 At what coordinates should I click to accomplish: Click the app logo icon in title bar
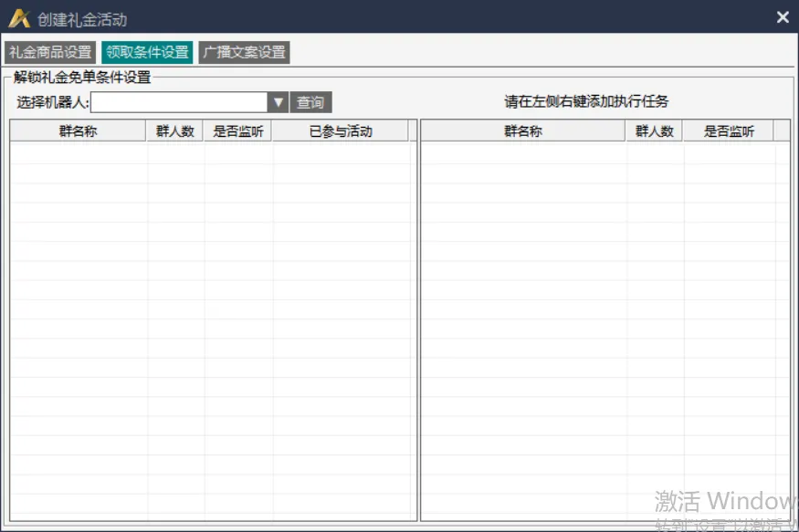tap(19, 18)
